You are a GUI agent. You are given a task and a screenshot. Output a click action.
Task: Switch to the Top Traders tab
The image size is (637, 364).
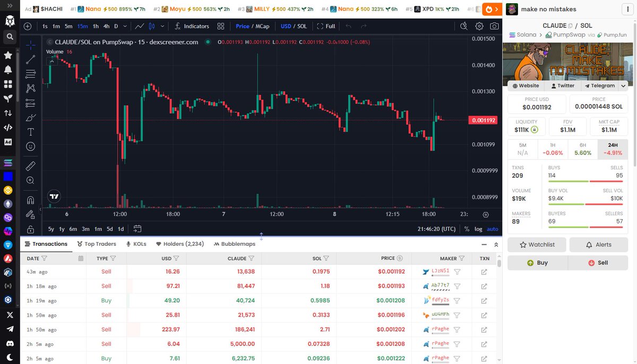coord(97,244)
